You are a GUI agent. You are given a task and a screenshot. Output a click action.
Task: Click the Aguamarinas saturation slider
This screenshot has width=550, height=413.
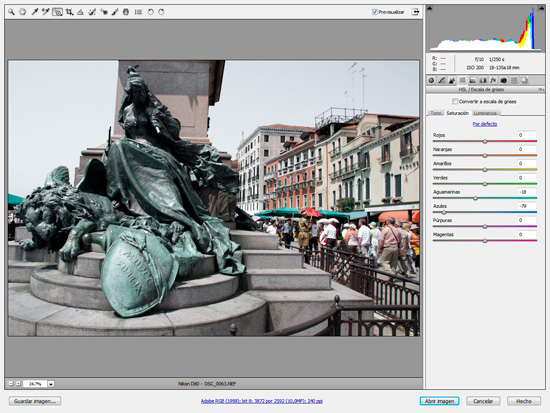point(485,198)
